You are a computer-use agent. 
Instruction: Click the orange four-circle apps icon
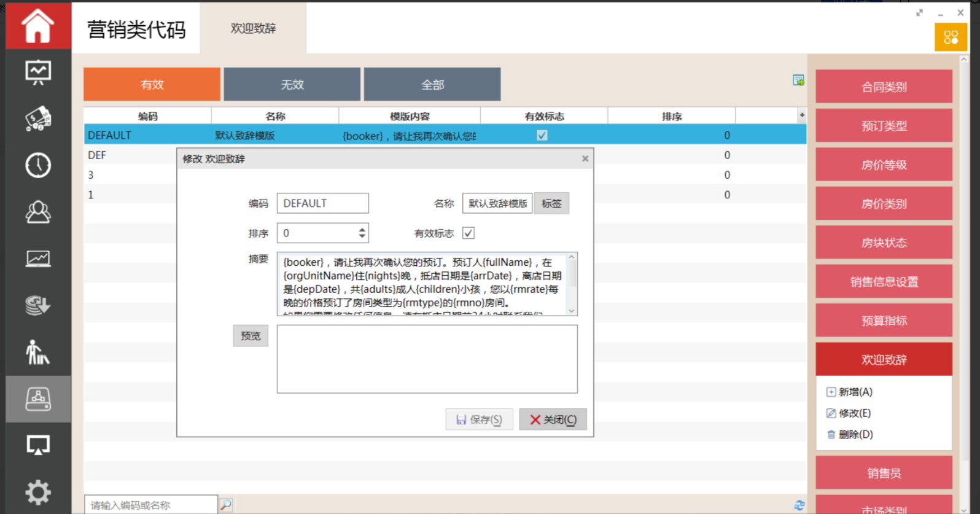pos(951,37)
